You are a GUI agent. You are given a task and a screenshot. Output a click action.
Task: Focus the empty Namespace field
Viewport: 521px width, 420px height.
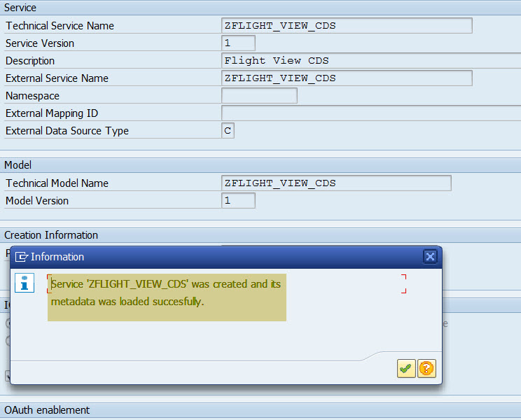pyautogui.click(x=259, y=96)
